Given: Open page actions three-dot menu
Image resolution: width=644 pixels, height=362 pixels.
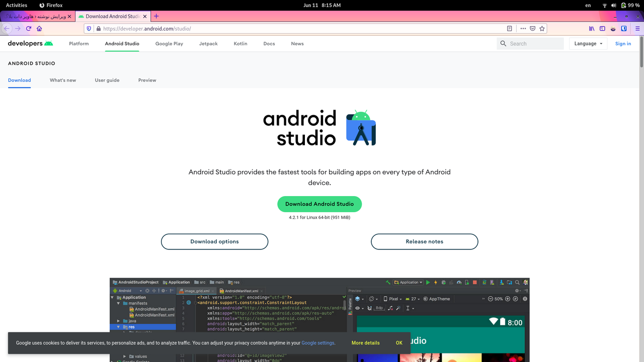Looking at the screenshot, I should pos(523,29).
